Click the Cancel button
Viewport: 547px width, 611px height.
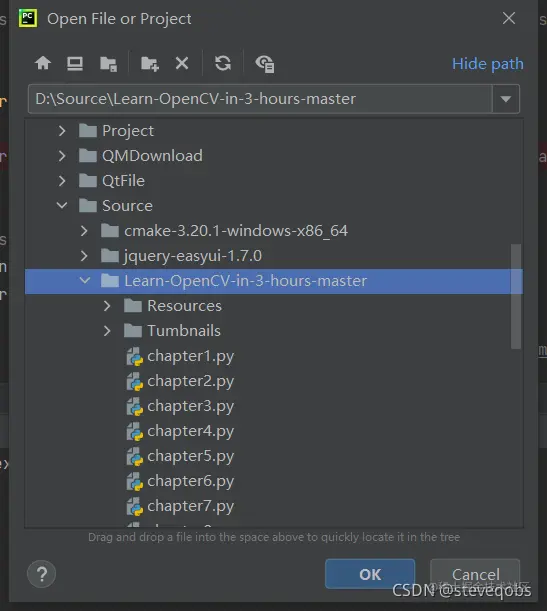(475, 574)
